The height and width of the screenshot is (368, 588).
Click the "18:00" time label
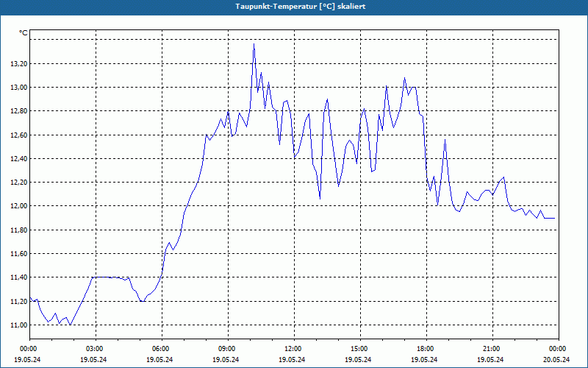(426, 349)
